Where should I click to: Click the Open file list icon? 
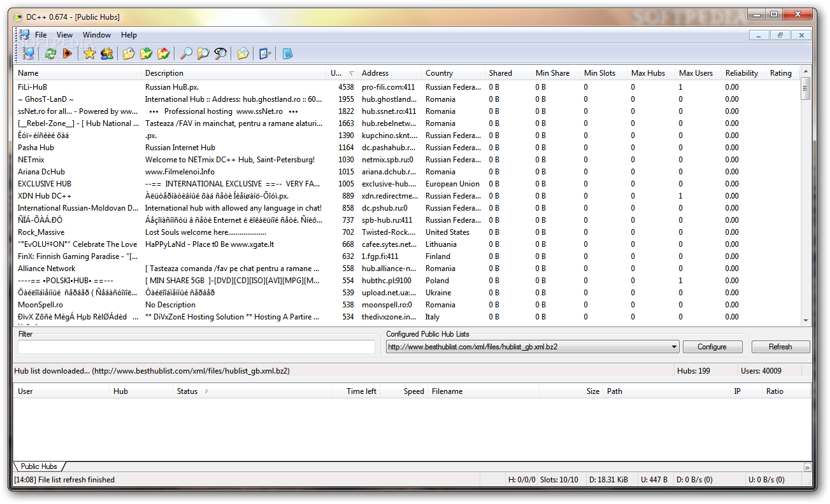243,53
